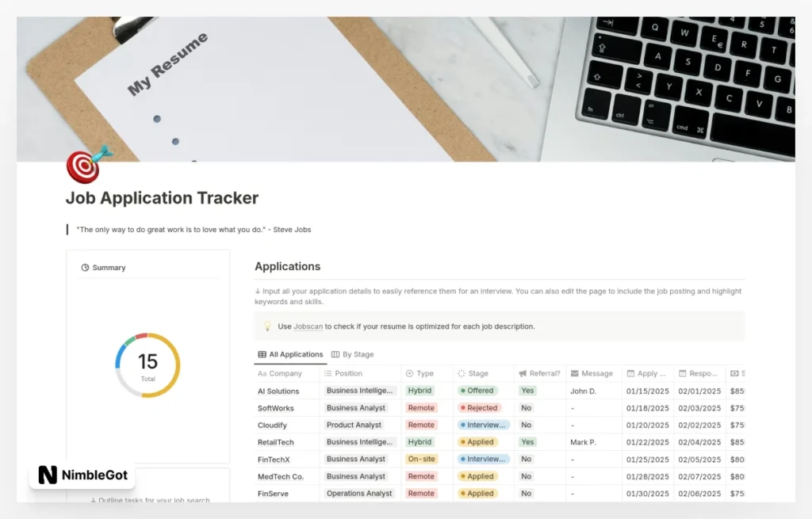Open the Cloudify company entry

pyautogui.click(x=273, y=426)
